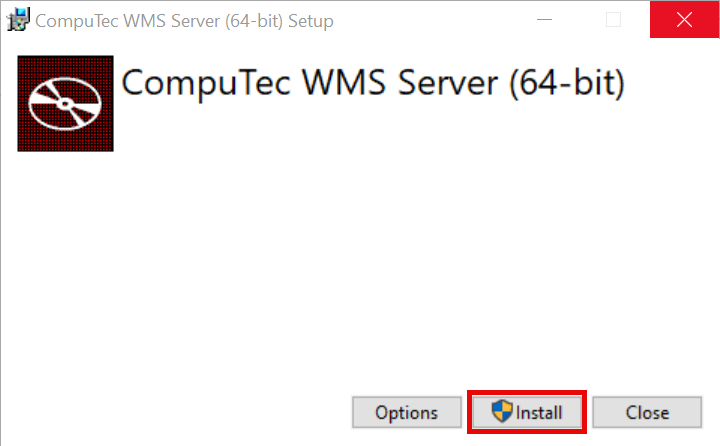Dismiss setup using the bottom Close button
Screen dimensions: 720x446
pos(647,412)
